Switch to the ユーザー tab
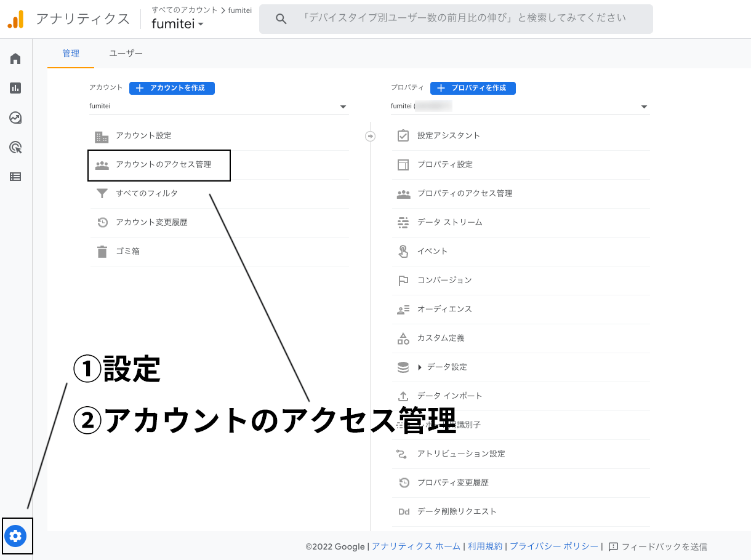The image size is (751, 560). click(126, 54)
